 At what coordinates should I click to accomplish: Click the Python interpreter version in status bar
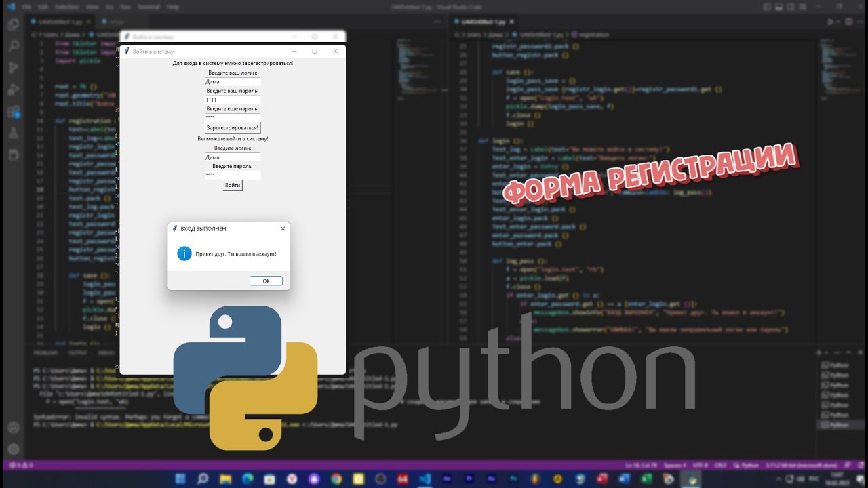click(x=803, y=466)
